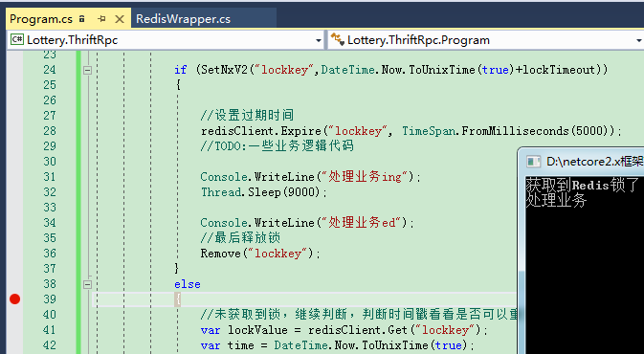644x354 pixels.
Task: Click the opening brace on line 39
Action: [177, 299]
